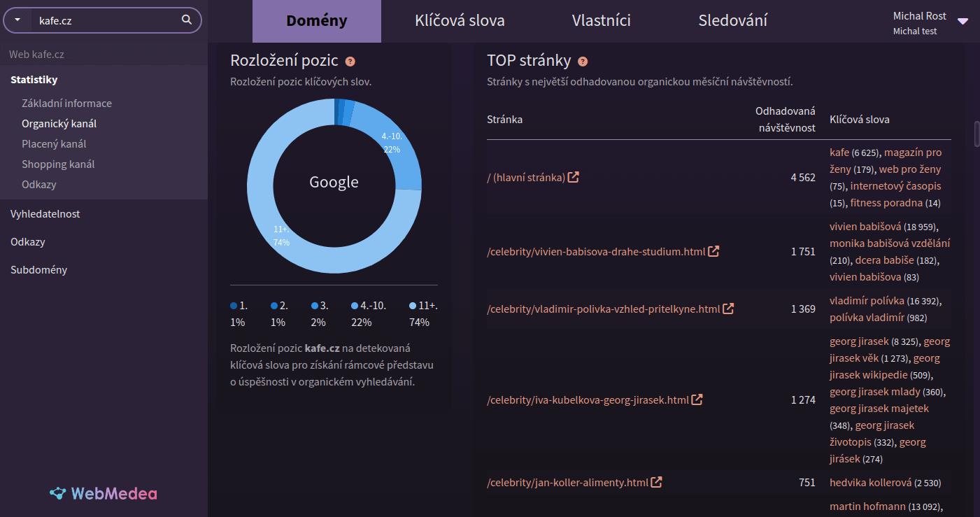The width and height of the screenshot is (980, 517).
Task: Select Subdomény in the sidebar
Action: 38,269
